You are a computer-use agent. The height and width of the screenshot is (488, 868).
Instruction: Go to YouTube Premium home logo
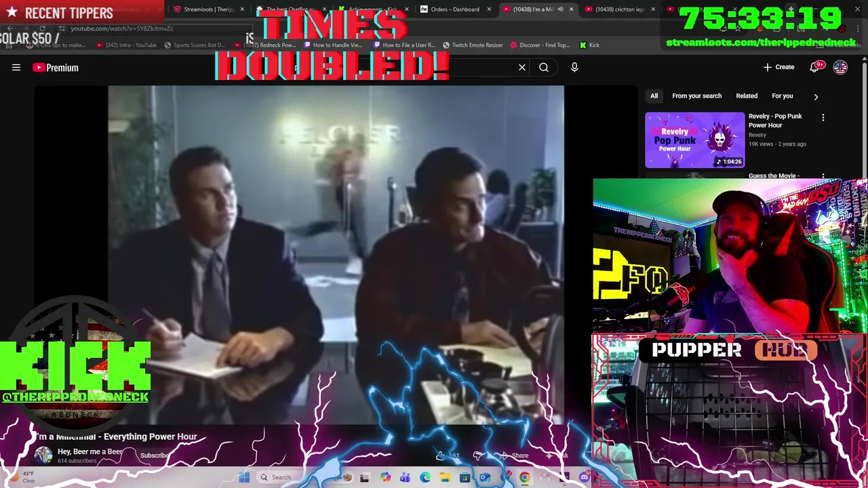click(x=56, y=67)
